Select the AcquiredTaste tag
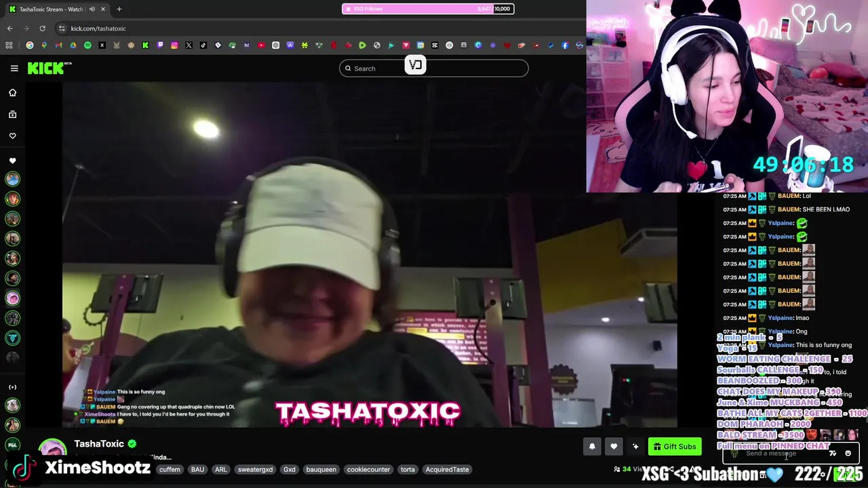The height and width of the screenshot is (488, 868). point(447,469)
